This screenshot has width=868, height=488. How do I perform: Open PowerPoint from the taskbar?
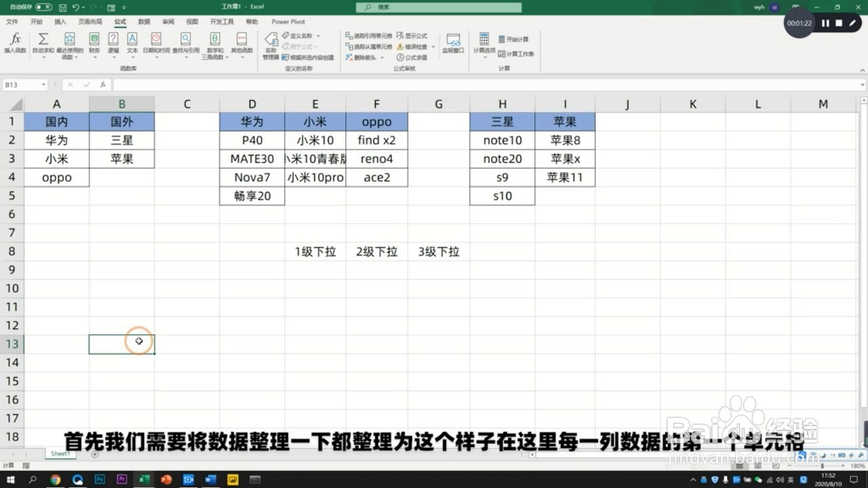tap(166, 479)
